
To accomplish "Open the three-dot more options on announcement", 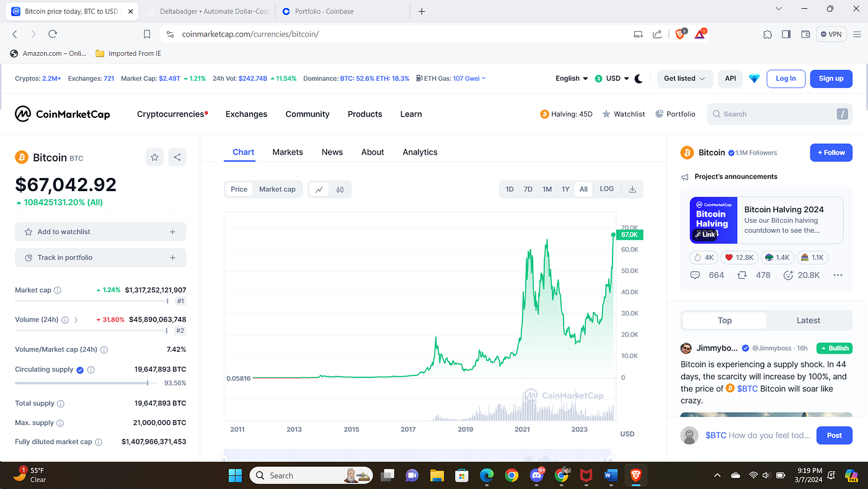I will pyautogui.click(x=838, y=275).
